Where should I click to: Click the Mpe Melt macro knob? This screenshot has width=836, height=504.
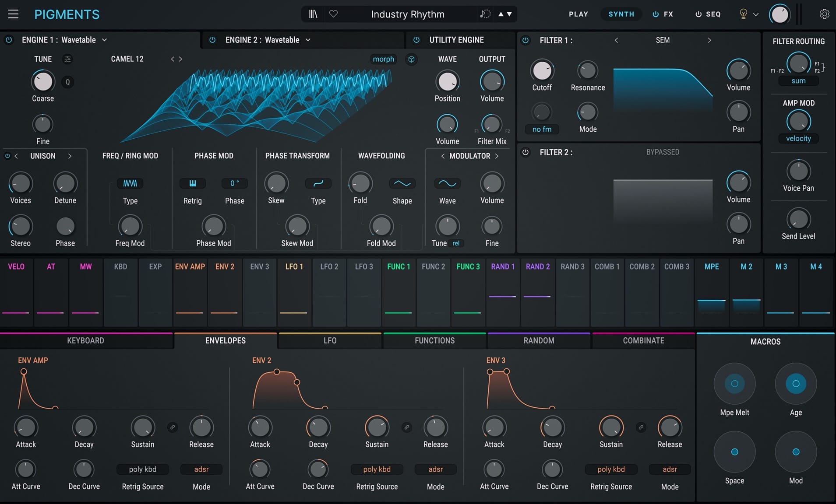point(734,384)
